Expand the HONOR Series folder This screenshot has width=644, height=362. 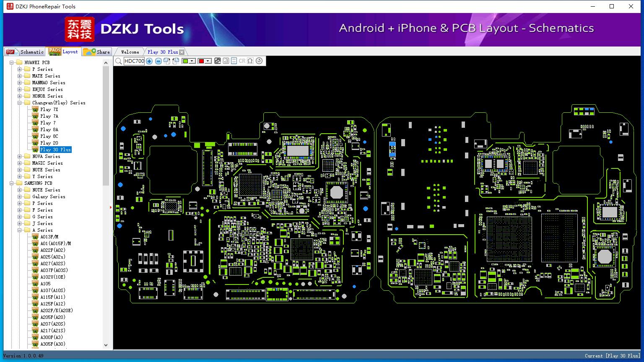click(20, 96)
